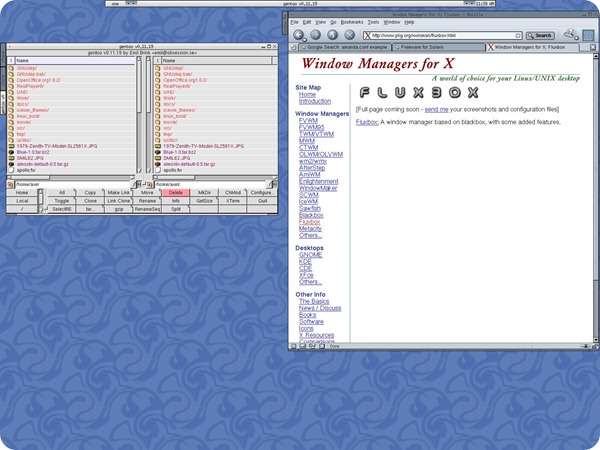Select Window Managers for X: Fluxbox tab
600x450 pixels.
[532, 47]
